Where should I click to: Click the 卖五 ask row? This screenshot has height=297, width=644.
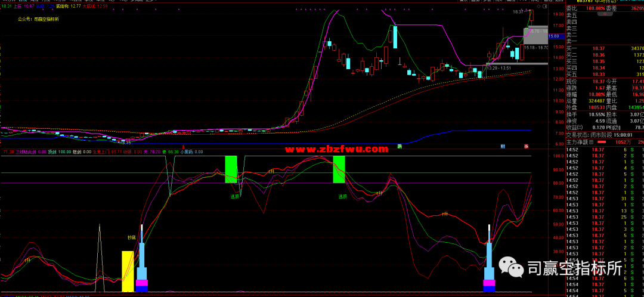[x=605, y=15]
